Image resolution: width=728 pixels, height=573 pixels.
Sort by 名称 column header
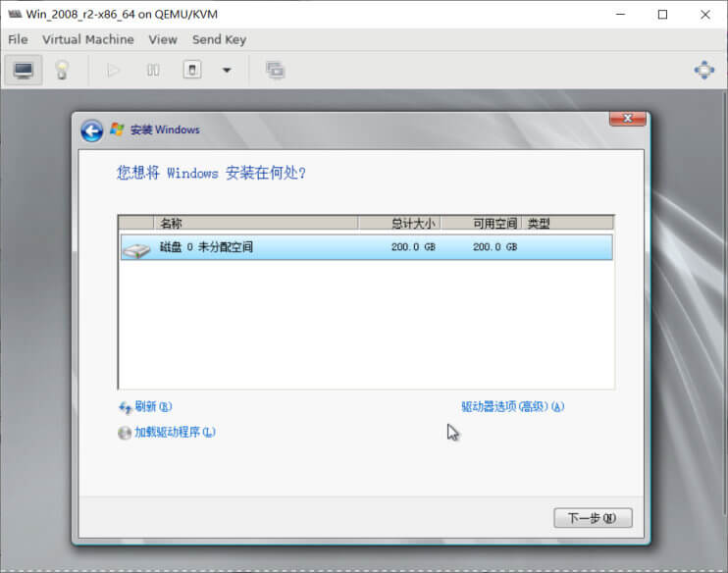click(255, 224)
